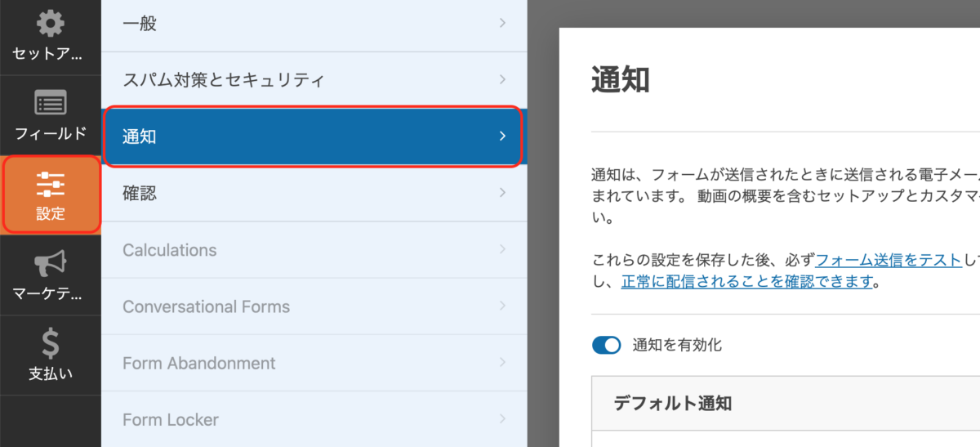Click the 通知 row chevron arrow
This screenshot has height=447, width=980.
pyautogui.click(x=503, y=136)
